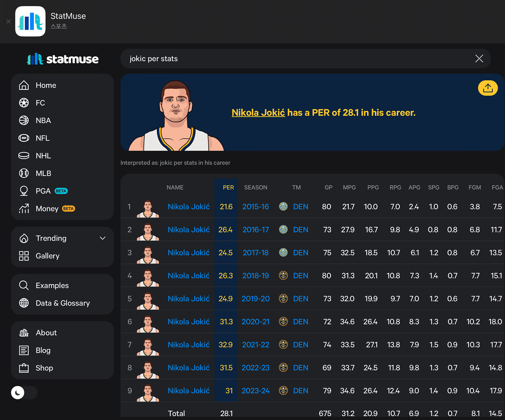Image resolution: width=505 pixels, height=420 pixels.
Task: Open the MLB baseball icon section
Action: [x=24, y=173]
